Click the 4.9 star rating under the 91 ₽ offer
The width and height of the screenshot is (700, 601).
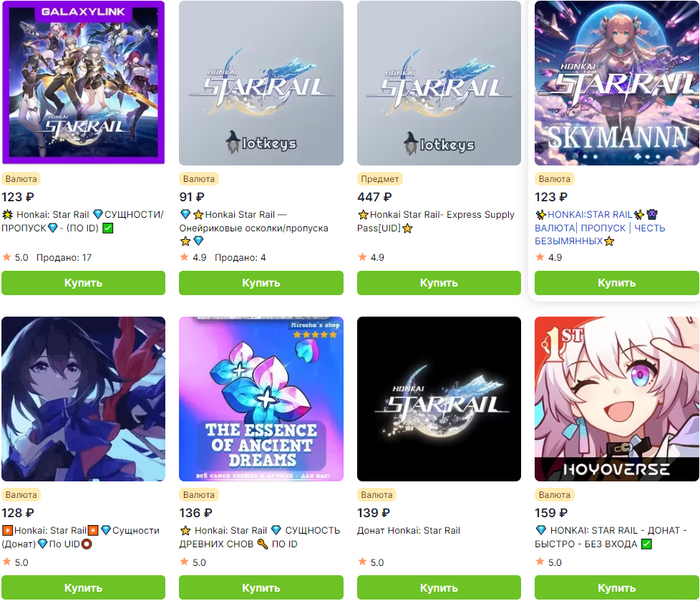click(193, 258)
